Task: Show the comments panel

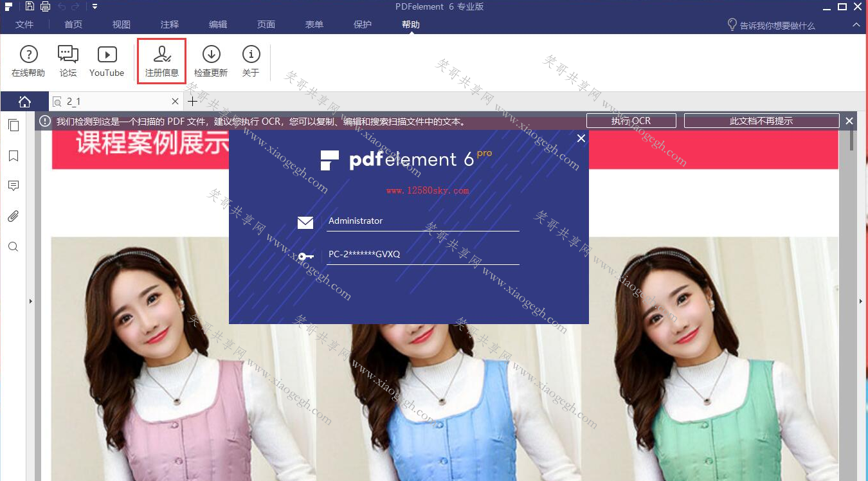Action: (13, 186)
